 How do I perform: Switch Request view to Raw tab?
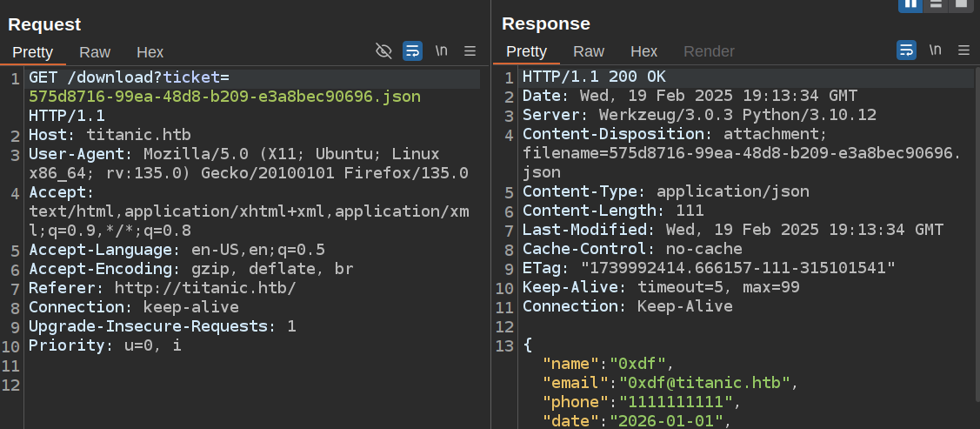pos(95,52)
